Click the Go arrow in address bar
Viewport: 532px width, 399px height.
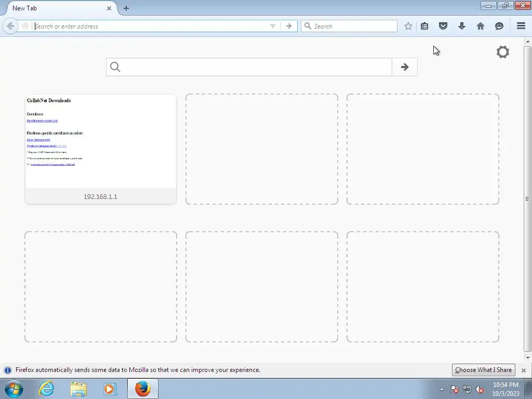(289, 26)
